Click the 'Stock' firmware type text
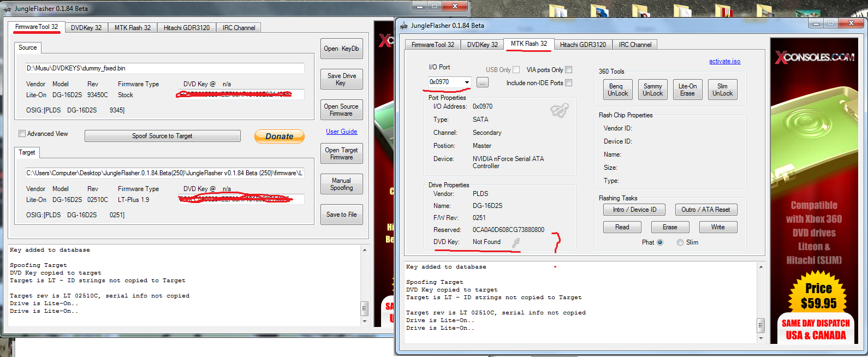The width and height of the screenshot is (868, 357). point(126,95)
